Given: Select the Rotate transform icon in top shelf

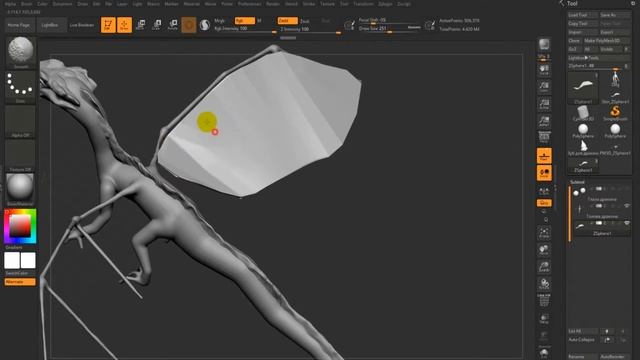Looking at the screenshot, I should [173, 25].
